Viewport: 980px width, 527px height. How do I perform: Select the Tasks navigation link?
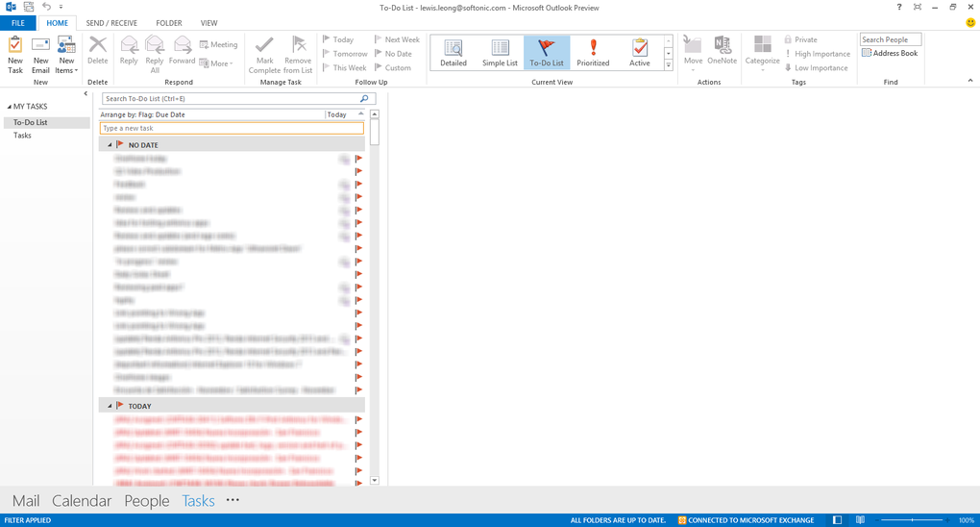pyautogui.click(x=198, y=501)
